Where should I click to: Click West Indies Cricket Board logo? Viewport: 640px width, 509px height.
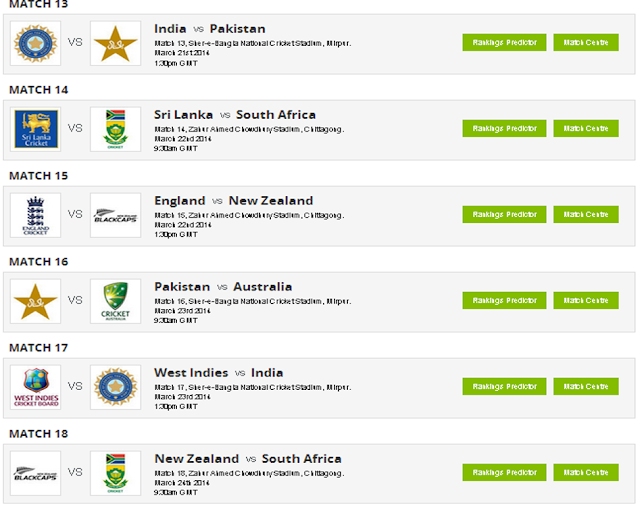(35, 387)
